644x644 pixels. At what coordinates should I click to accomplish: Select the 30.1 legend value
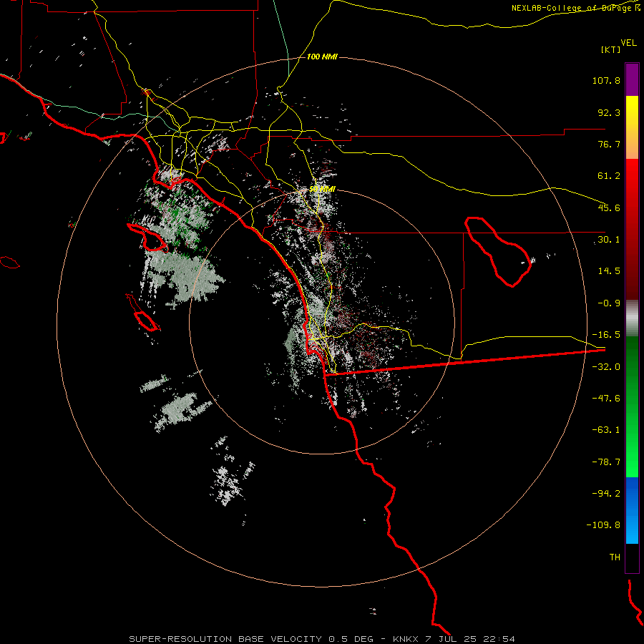(609, 240)
